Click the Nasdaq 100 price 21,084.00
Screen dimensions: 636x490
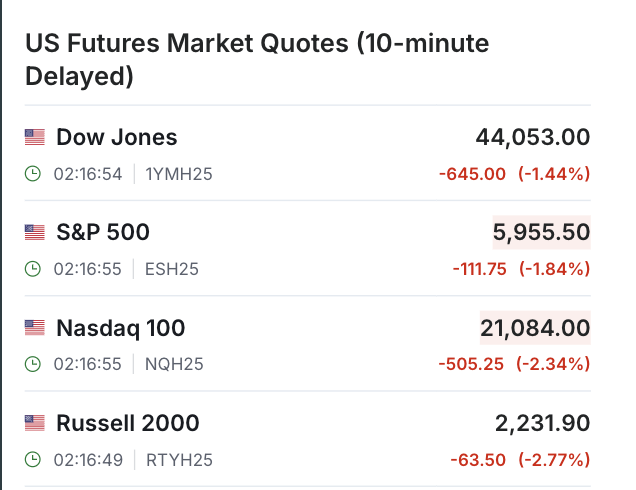[x=536, y=328]
